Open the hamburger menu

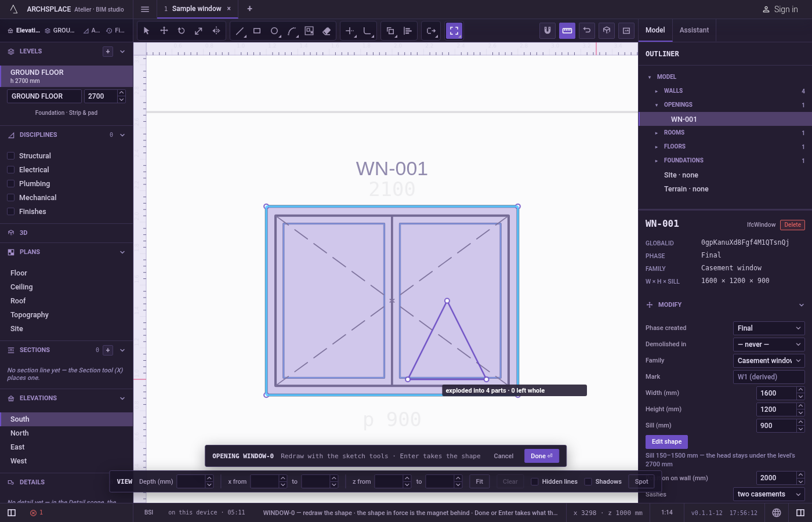(x=145, y=9)
